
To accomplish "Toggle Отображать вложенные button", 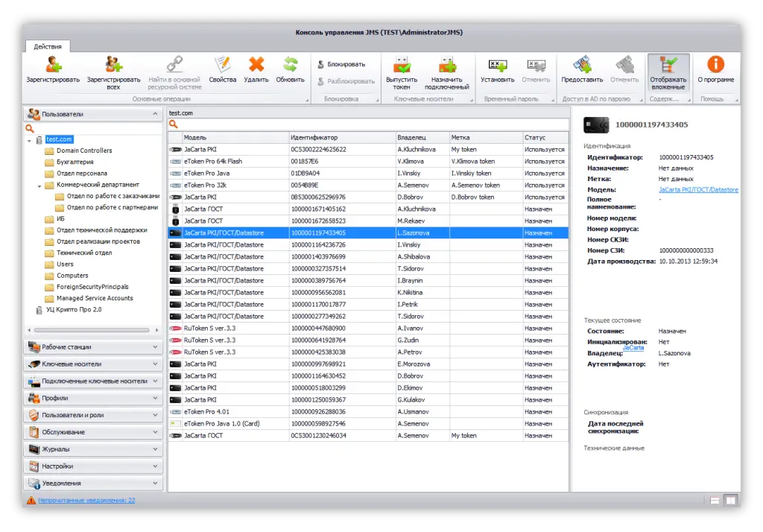I will coord(668,72).
